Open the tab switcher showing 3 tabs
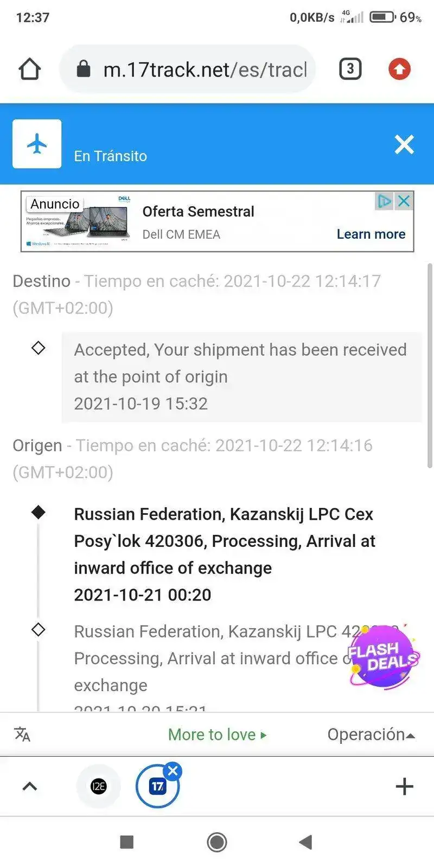The image size is (434, 868). point(350,69)
